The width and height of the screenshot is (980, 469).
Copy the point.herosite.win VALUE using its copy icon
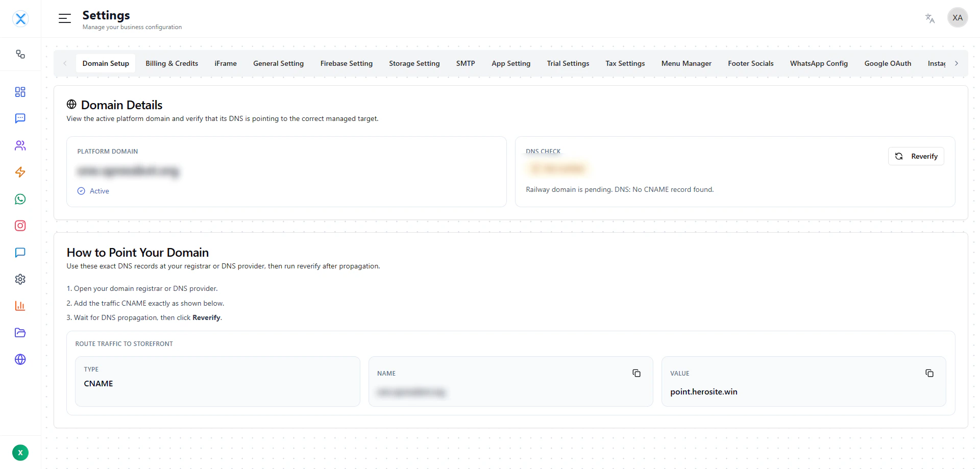pos(929,373)
